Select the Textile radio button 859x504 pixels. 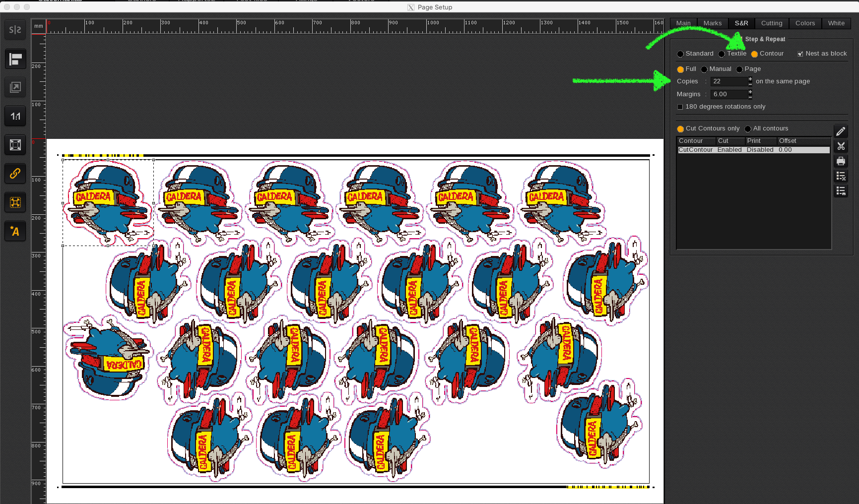pos(722,54)
